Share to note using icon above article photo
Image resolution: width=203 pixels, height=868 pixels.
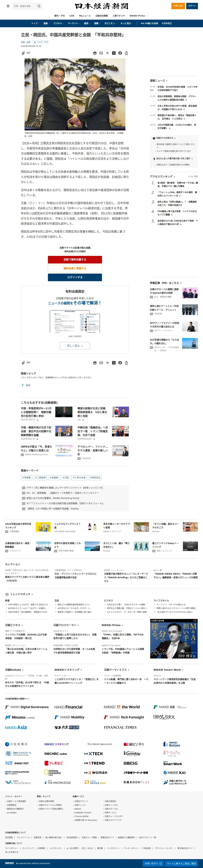[x=107, y=53]
